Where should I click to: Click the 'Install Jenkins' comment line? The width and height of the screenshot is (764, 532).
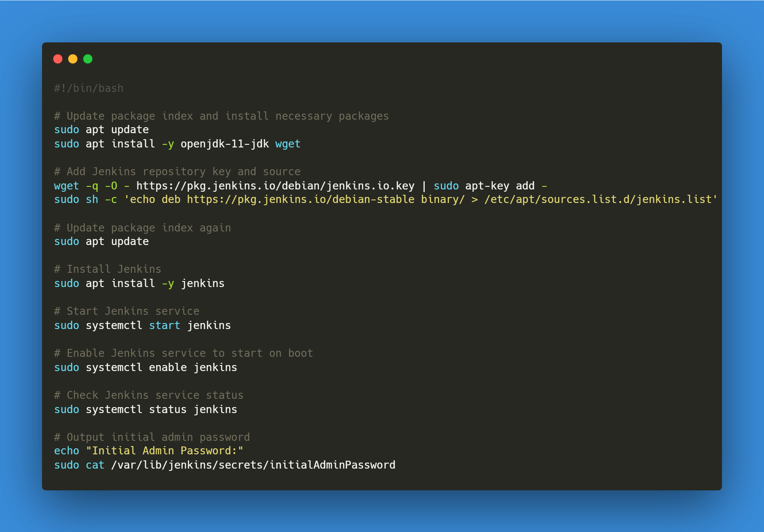[108, 269]
